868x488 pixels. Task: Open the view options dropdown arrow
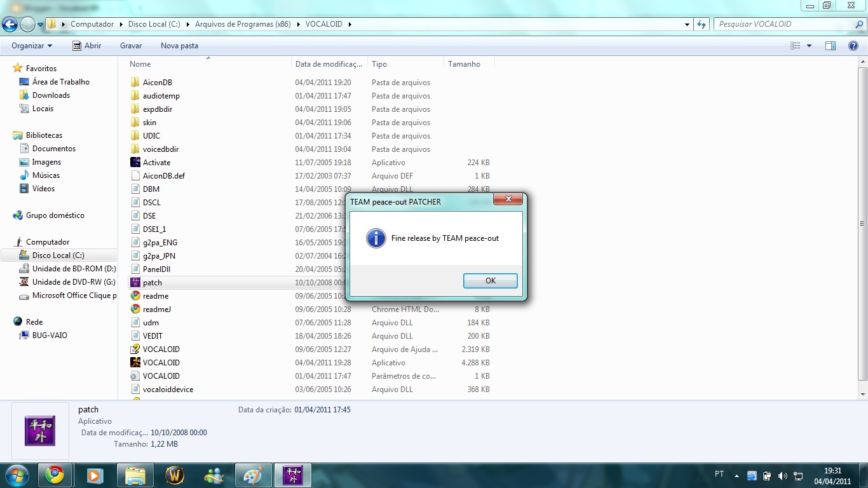[809, 46]
